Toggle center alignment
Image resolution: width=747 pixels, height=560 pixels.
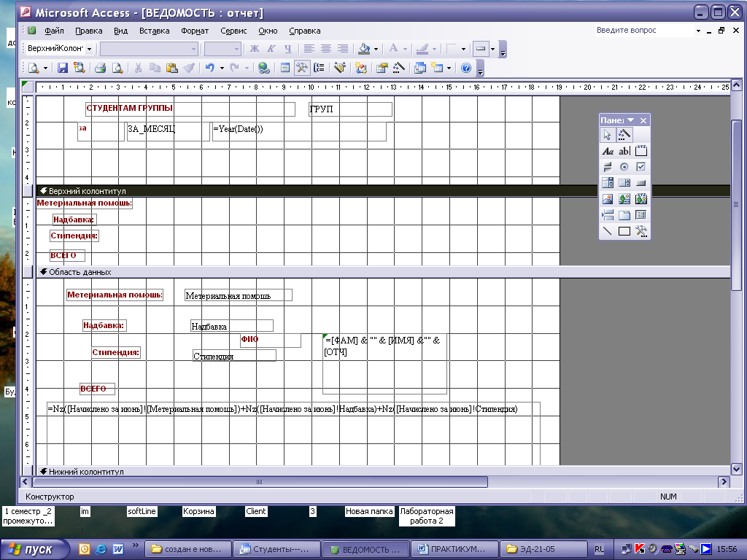coord(326,49)
